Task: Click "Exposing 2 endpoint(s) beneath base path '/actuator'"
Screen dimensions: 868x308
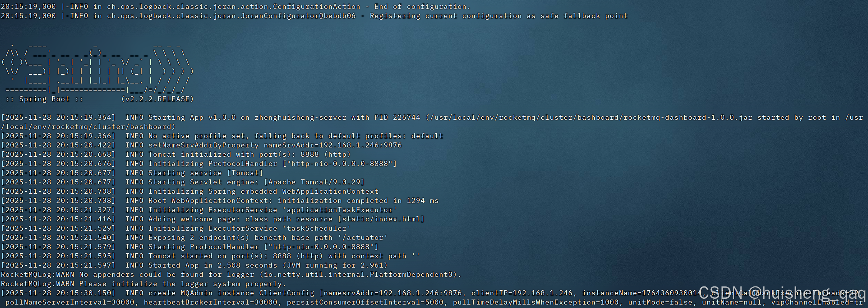Action: tap(268, 238)
